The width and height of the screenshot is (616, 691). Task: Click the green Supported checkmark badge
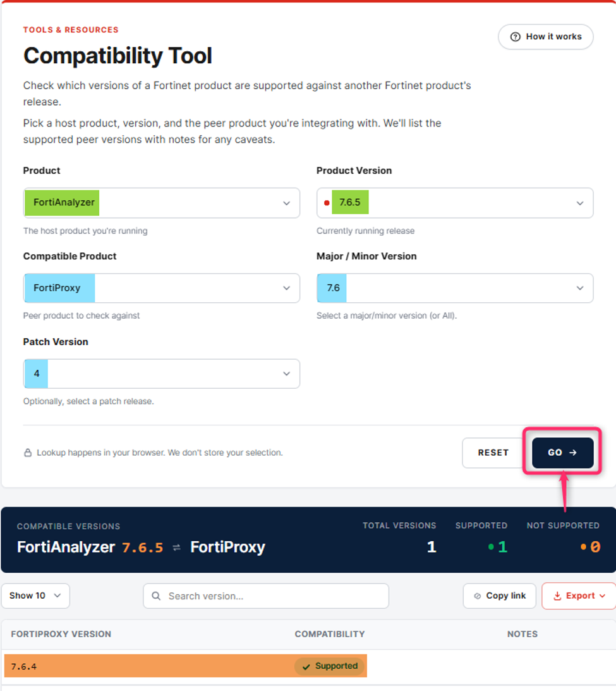click(x=330, y=666)
